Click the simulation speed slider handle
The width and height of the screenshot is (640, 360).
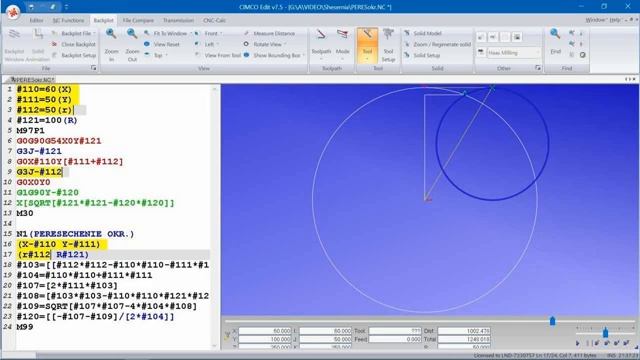click(605, 333)
